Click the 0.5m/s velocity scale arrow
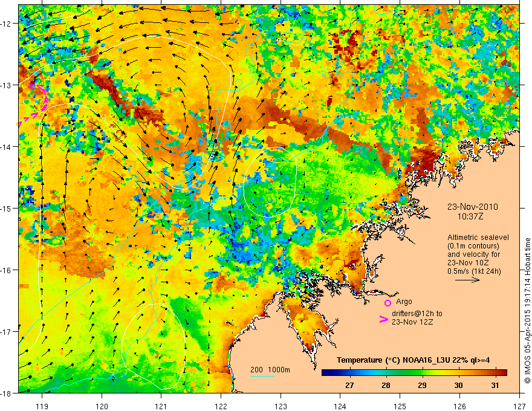532x411 pixels. point(467,280)
